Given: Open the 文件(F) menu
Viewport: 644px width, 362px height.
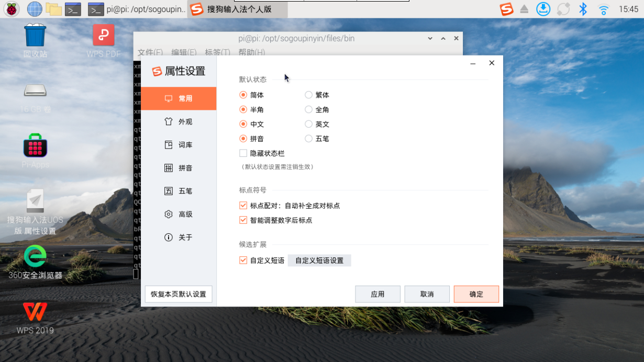Looking at the screenshot, I should coord(149,52).
